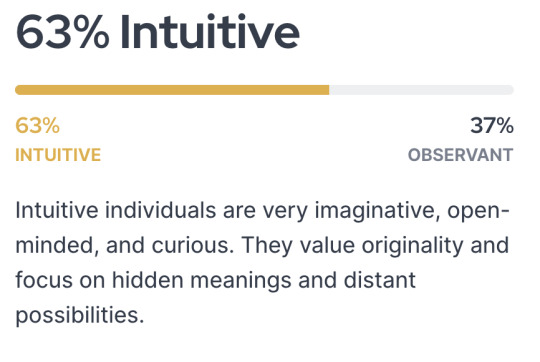Click the yellow INTUITIVE label
Viewport: 540px width, 362px height.
point(58,155)
